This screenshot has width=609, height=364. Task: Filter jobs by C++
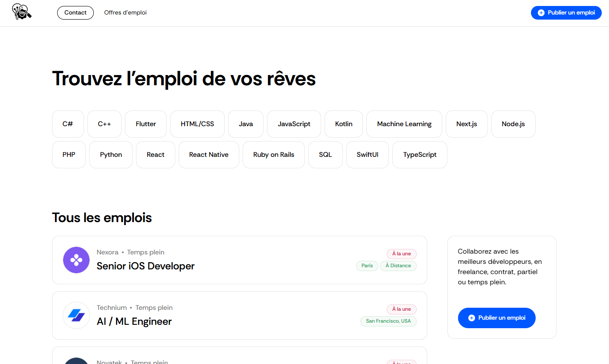(x=104, y=124)
